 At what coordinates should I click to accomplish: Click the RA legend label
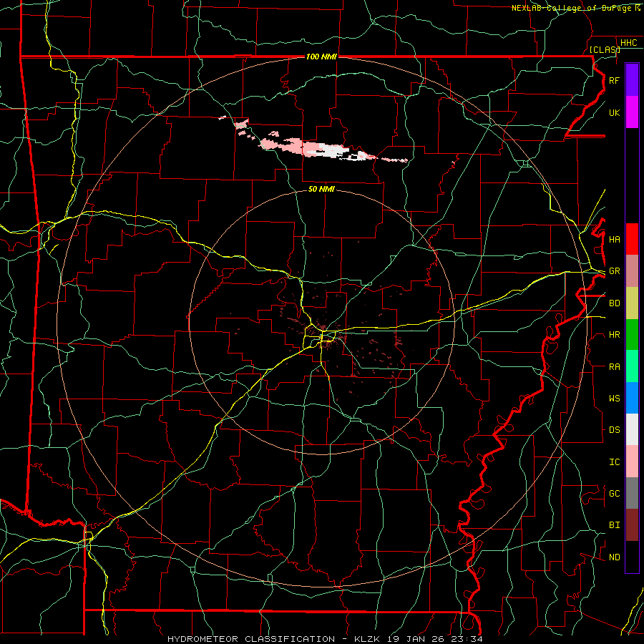pyautogui.click(x=614, y=367)
